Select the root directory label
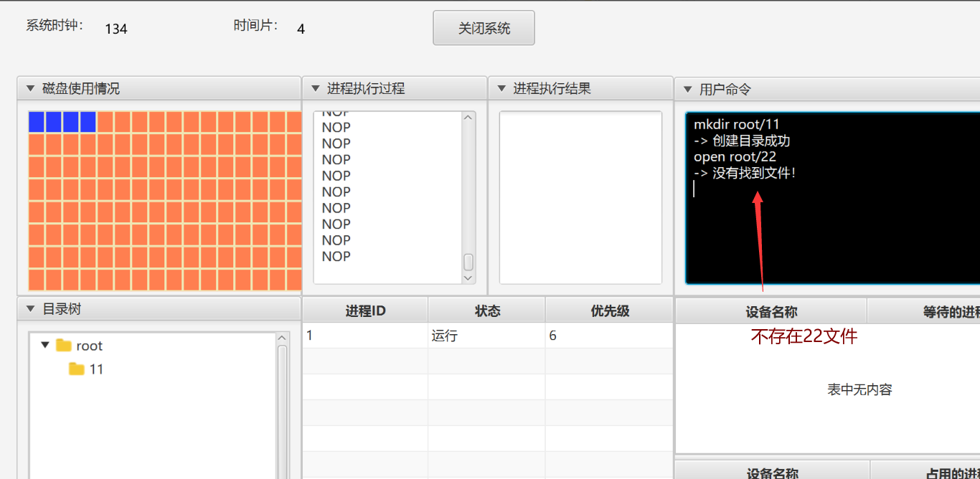 (x=90, y=346)
